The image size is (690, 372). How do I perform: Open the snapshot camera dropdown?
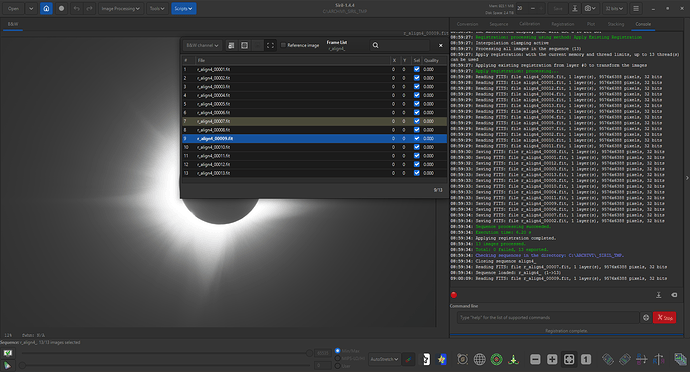(590, 8)
